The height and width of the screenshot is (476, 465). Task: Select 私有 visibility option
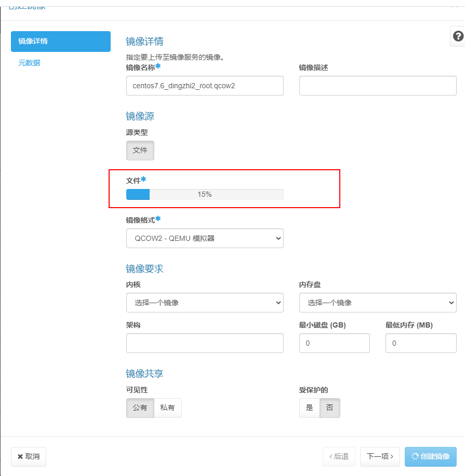pyautogui.click(x=168, y=408)
